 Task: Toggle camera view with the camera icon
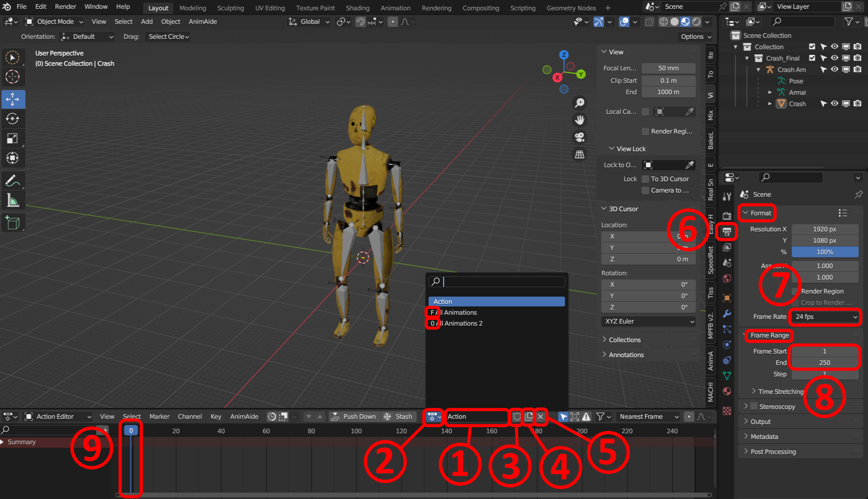click(580, 137)
